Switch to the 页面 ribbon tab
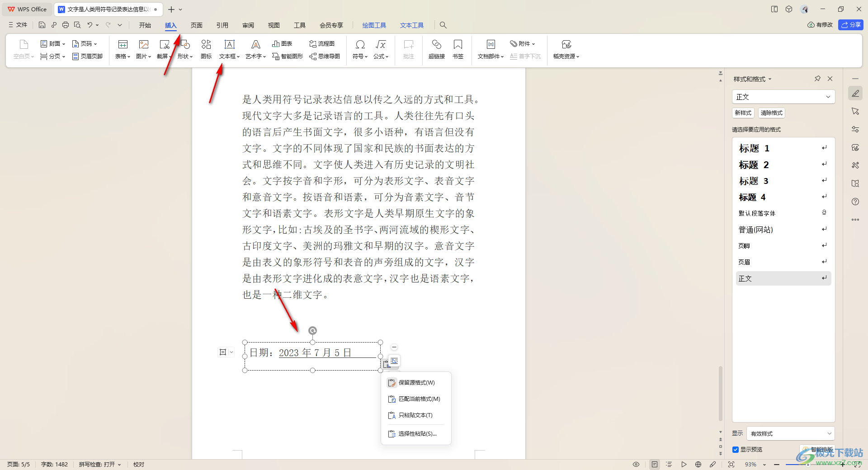The width and height of the screenshot is (868, 470). tap(197, 25)
